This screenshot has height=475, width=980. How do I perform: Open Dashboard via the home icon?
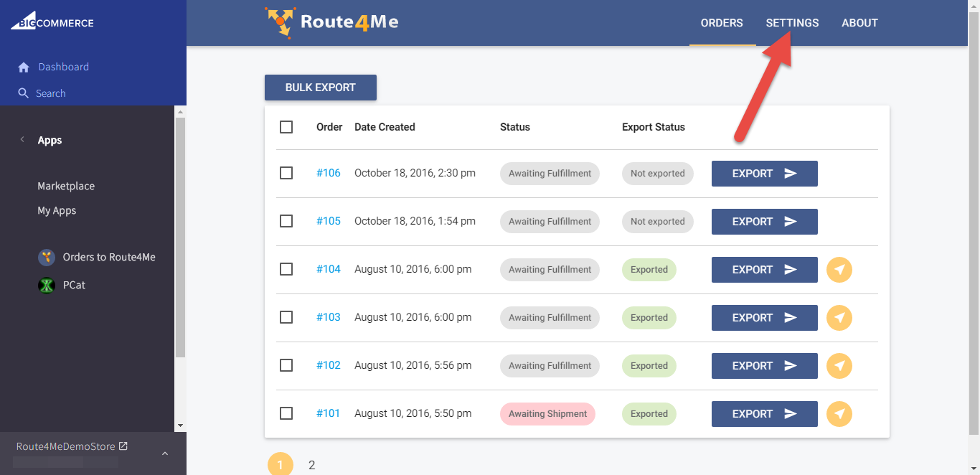[x=24, y=67]
